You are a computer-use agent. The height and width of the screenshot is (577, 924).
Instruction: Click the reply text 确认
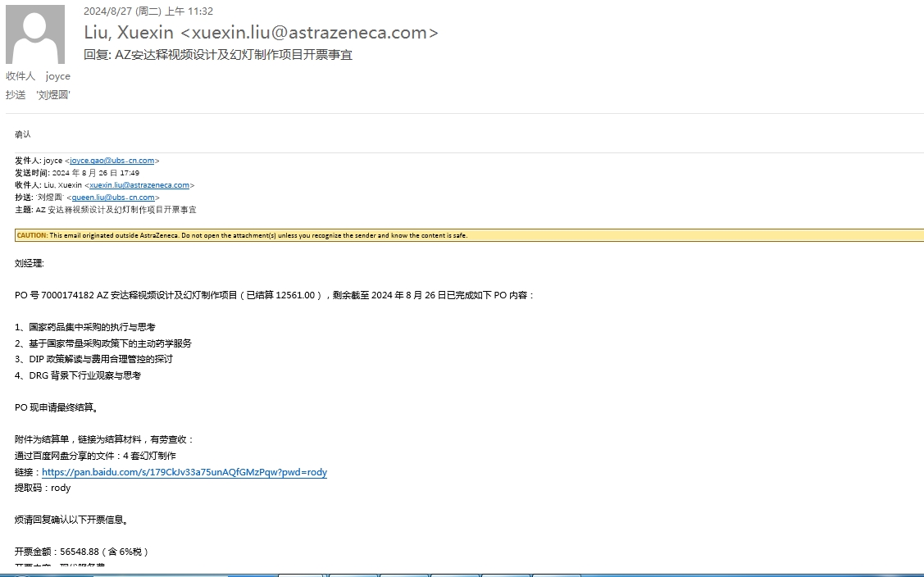tap(23, 134)
